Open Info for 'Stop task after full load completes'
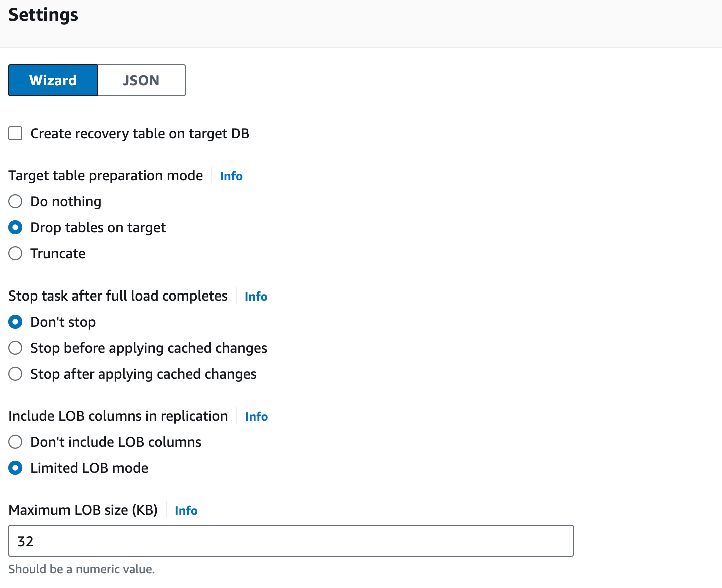The width and height of the screenshot is (722, 588). 256,296
